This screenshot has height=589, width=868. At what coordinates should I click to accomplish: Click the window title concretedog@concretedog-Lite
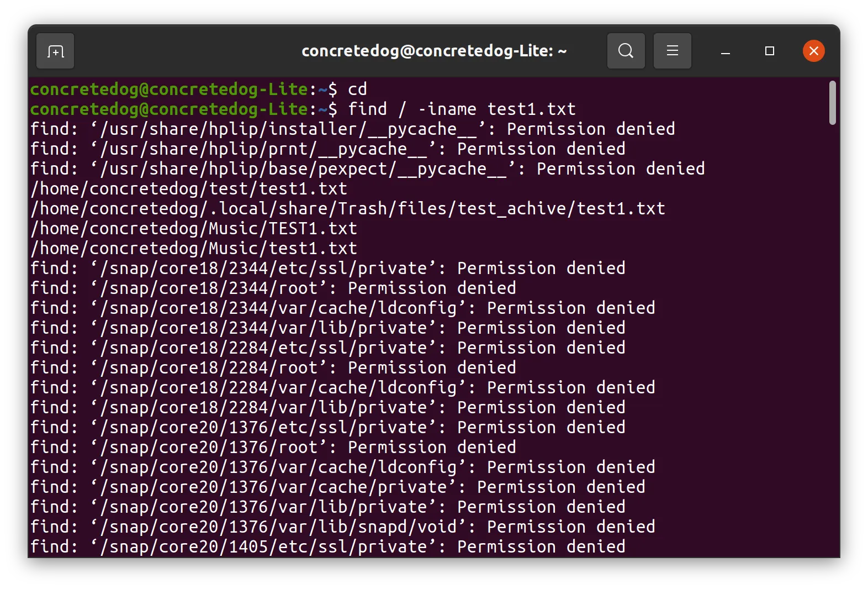click(x=434, y=51)
